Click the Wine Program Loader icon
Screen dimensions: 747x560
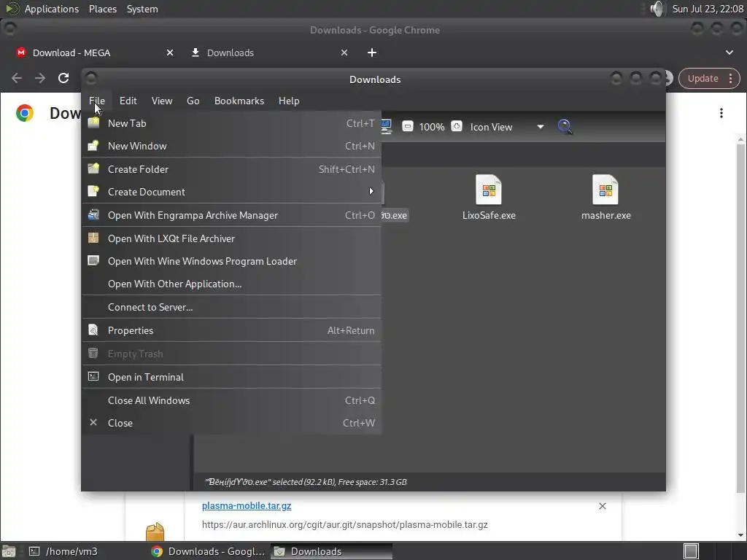coord(93,260)
